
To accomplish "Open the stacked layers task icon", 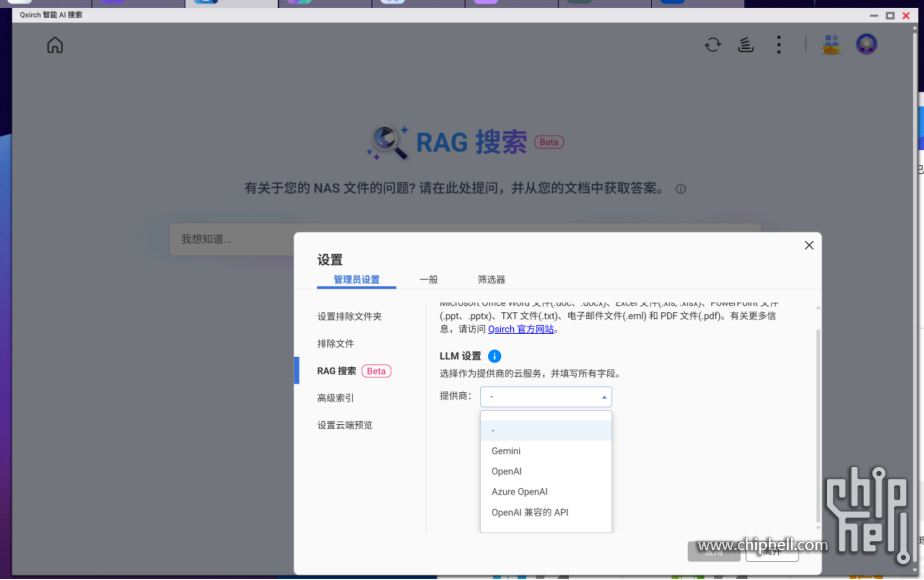I will tap(746, 45).
